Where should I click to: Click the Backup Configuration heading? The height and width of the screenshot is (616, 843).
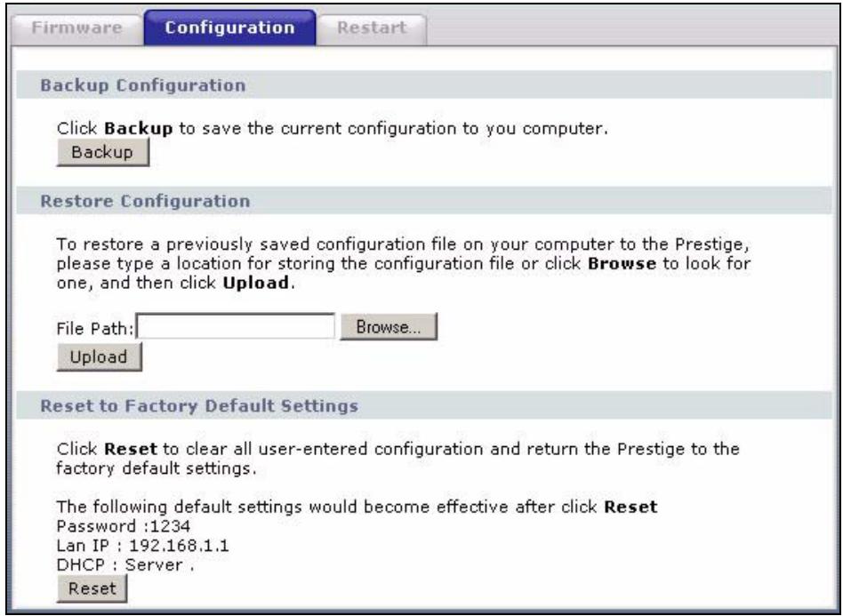pyautogui.click(x=143, y=85)
